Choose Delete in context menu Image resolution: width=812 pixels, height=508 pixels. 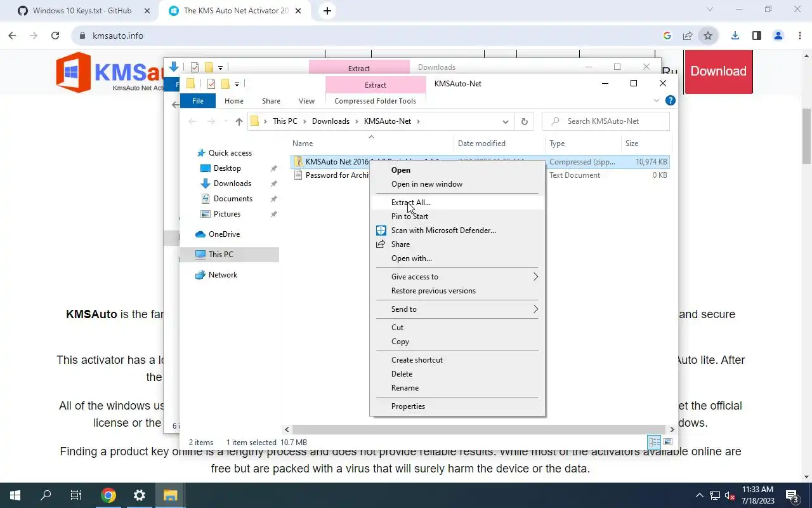(x=402, y=373)
